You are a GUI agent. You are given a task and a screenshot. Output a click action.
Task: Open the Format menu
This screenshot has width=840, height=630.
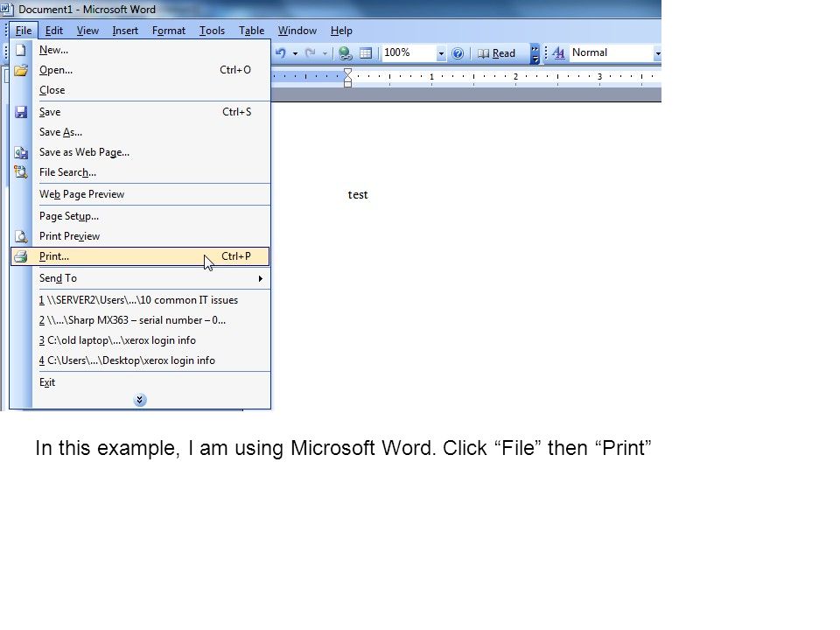(x=169, y=31)
